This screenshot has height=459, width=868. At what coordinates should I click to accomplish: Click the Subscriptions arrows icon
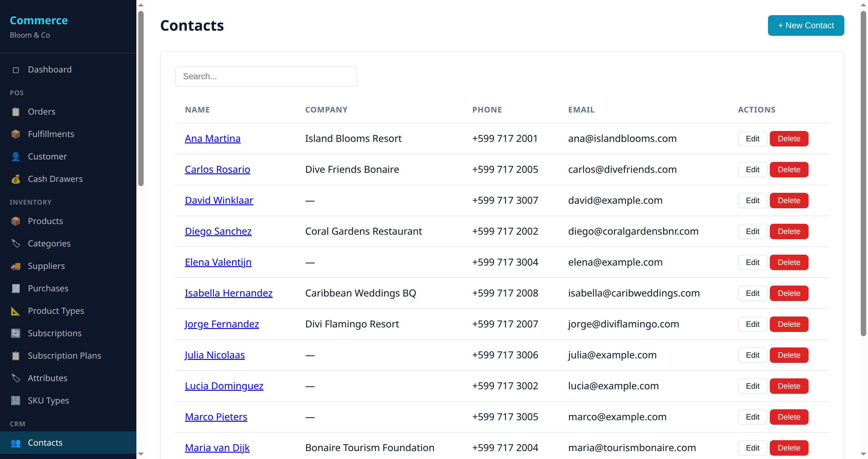coord(15,333)
